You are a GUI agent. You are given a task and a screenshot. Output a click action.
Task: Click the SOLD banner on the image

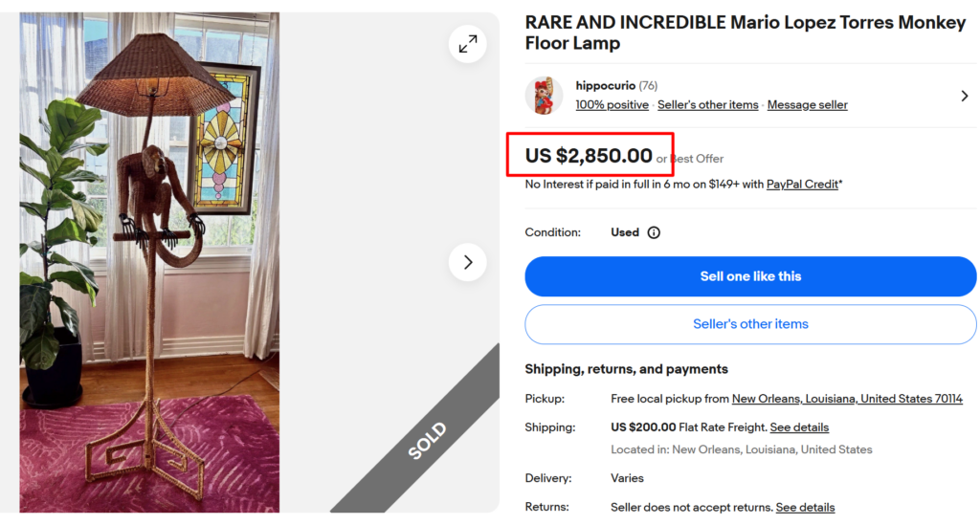428,441
